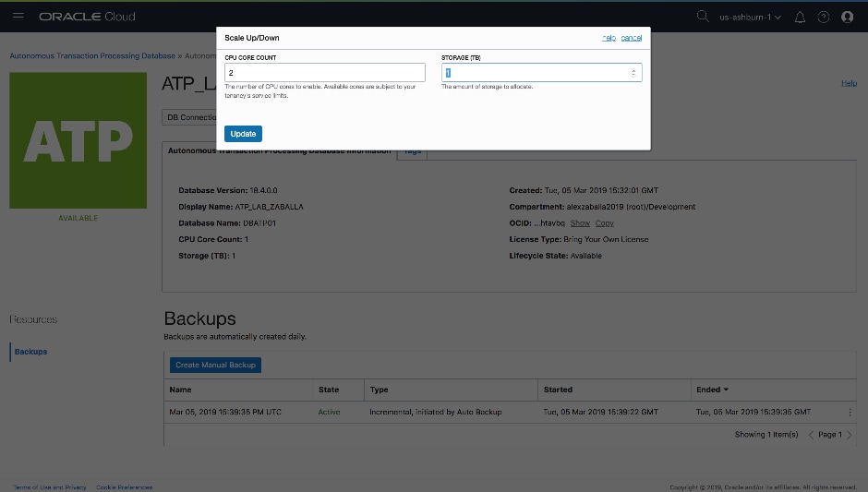This screenshot has height=492, width=868.
Task: Click License Type Bring Your Own License
Action: click(x=578, y=240)
